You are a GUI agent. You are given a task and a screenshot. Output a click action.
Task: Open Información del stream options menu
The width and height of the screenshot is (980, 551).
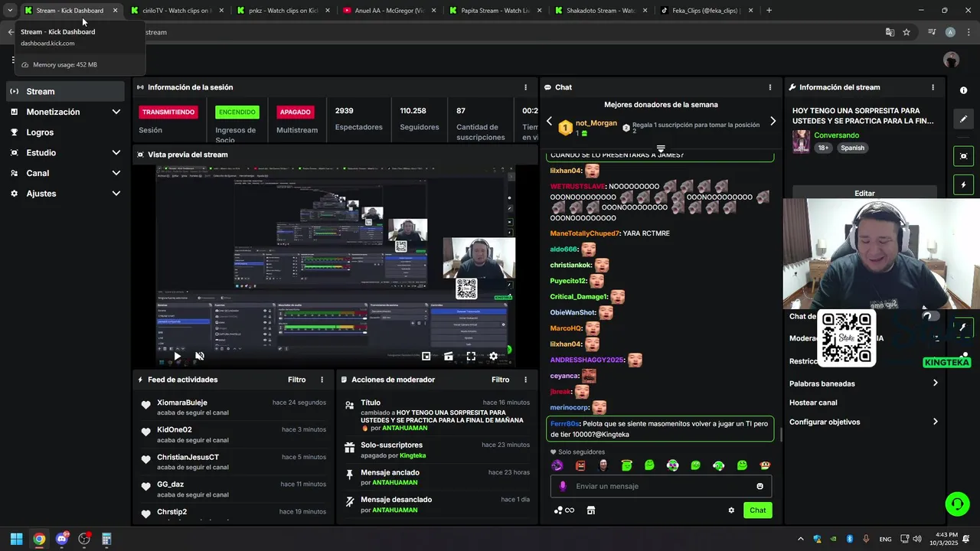(933, 87)
